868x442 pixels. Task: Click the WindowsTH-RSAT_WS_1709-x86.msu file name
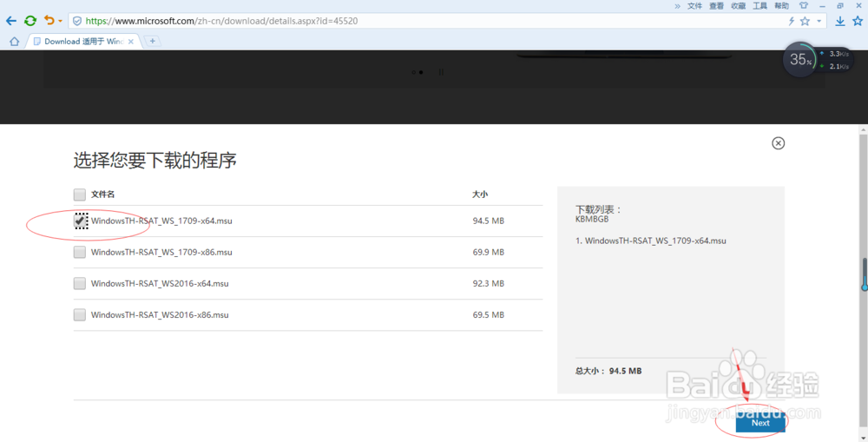point(161,252)
